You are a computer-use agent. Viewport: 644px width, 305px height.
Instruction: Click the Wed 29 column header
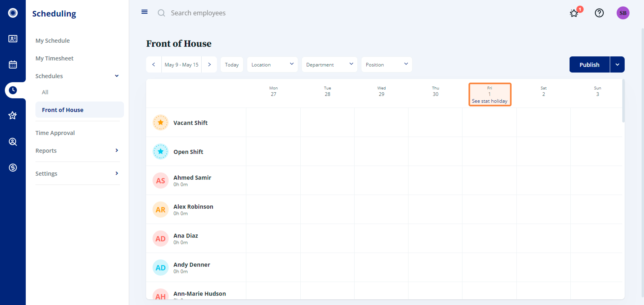(382, 91)
